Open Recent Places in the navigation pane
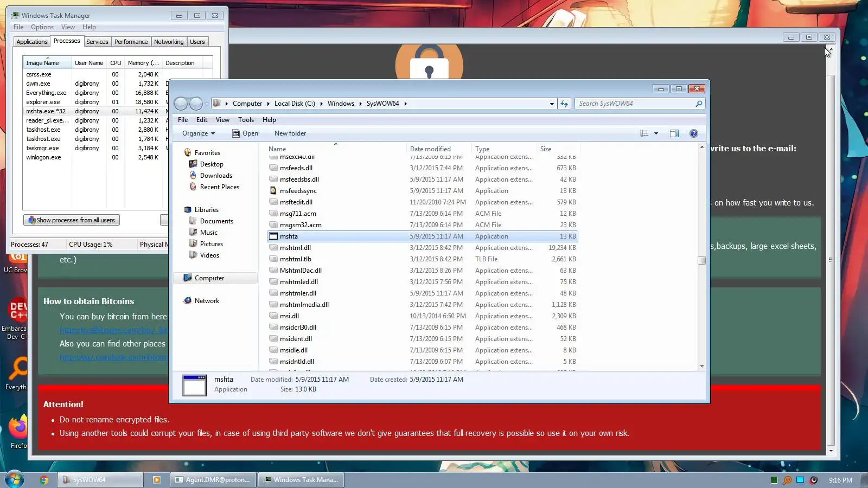This screenshot has width=868, height=488. (219, 187)
